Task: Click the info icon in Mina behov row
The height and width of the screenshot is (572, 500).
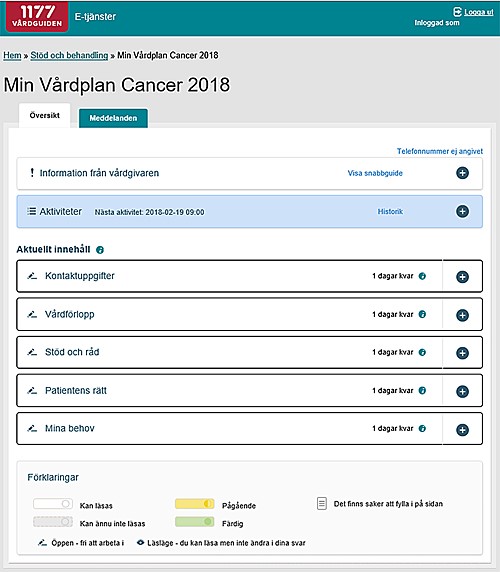Action: [422, 429]
